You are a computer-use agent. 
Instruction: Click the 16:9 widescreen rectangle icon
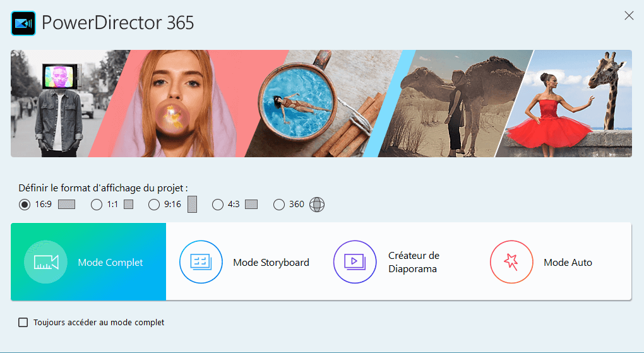coord(66,204)
